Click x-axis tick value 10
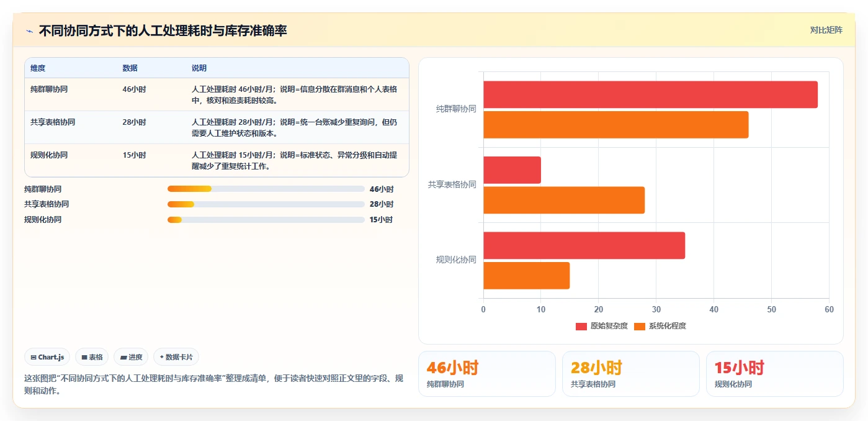This screenshot has width=868, height=421. click(541, 309)
